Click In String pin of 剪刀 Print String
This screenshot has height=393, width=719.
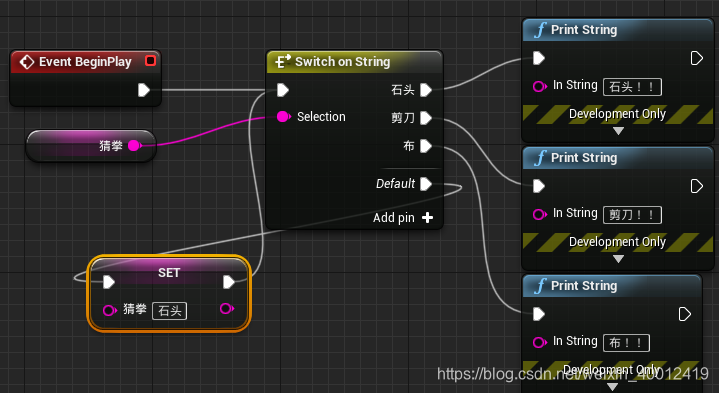540,214
